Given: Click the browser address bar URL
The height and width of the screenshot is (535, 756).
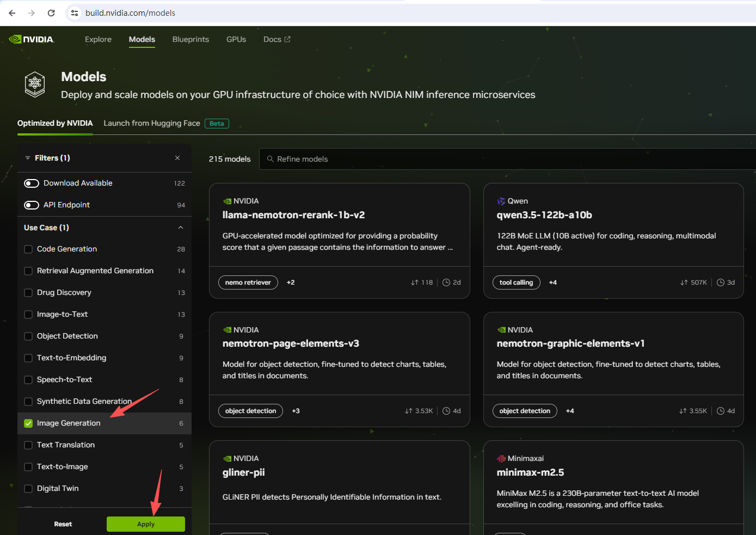Looking at the screenshot, I should pos(130,13).
